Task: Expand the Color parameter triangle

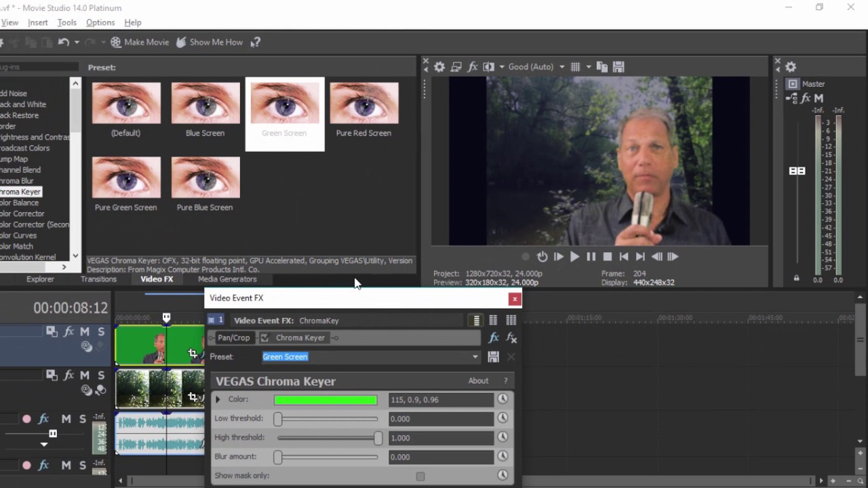Action: point(218,400)
